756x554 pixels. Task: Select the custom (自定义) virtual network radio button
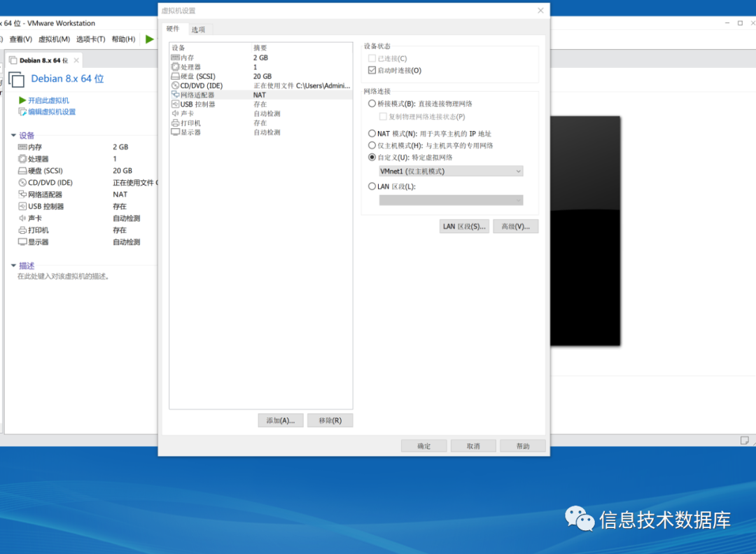[372, 158]
